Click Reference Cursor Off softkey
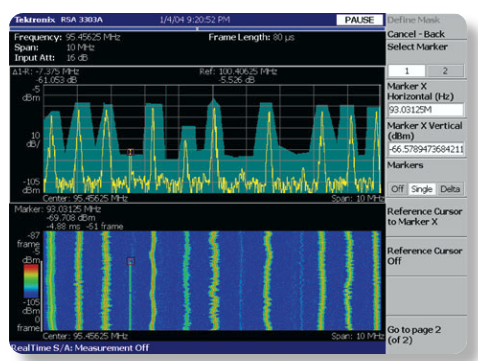The image size is (478, 361). pyautogui.click(x=425, y=256)
